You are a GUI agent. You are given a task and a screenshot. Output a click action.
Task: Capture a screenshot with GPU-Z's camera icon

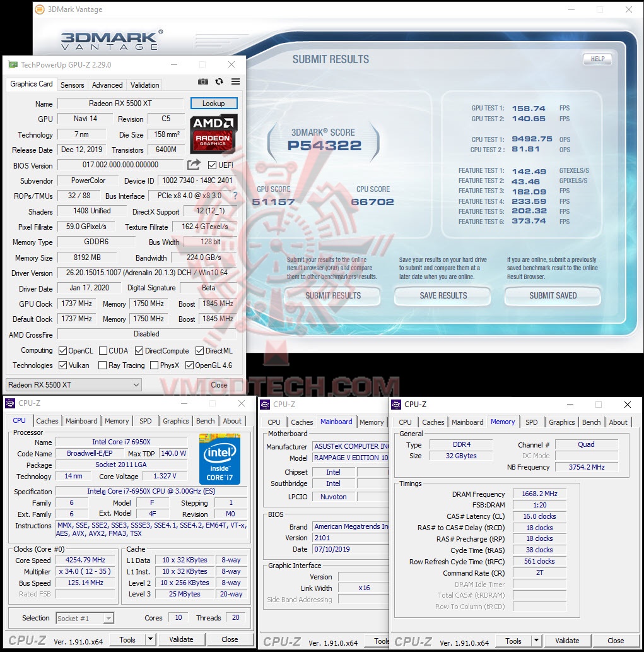(x=203, y=81)
